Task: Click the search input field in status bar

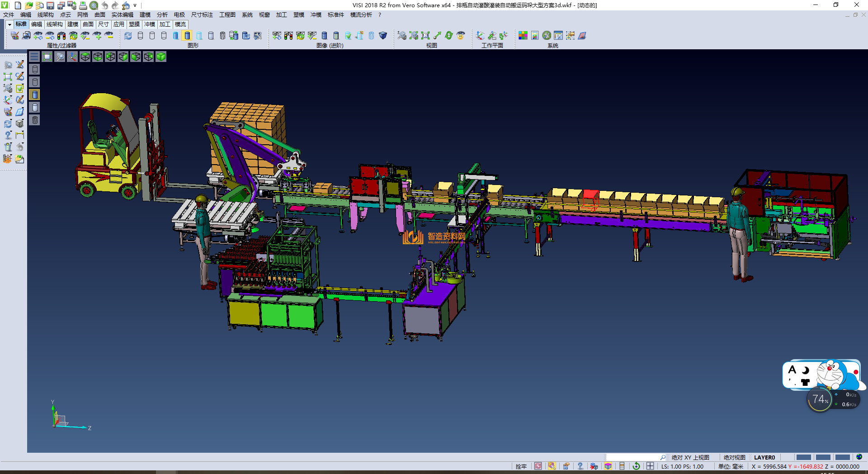Action: [x=633, y=457]
